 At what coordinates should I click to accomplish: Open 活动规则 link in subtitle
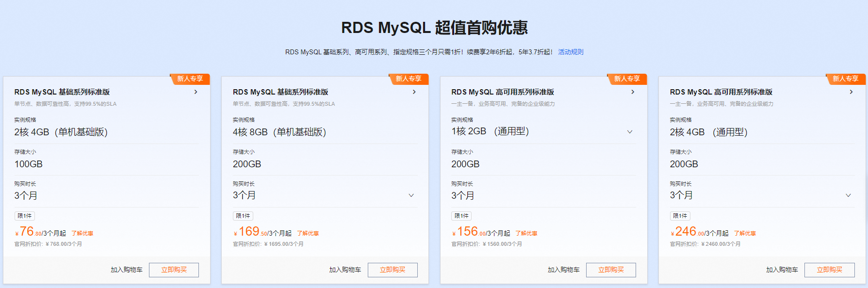[x=571, y=52]
